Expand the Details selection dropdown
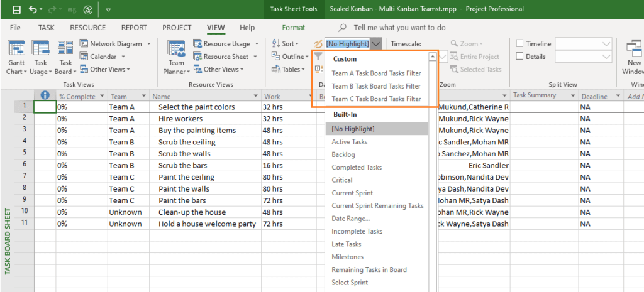The width and height of the screenshot is (644, 292). [606, 57]
